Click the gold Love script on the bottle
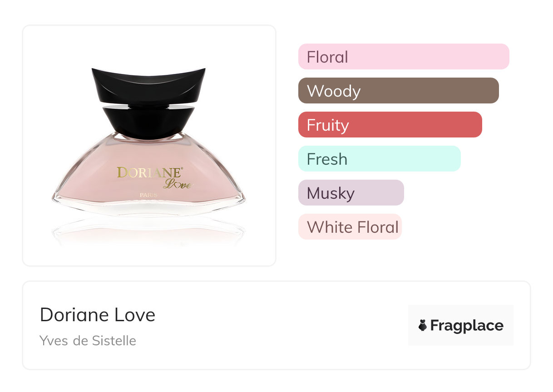This screenshot has height=392, width=553. pos(178,184)
